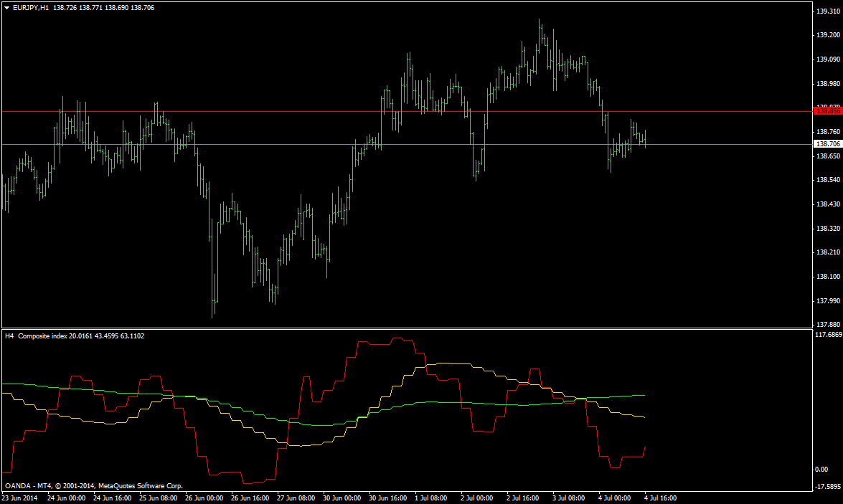Click the triangle arrow beside EURJPY,H1
Screen dimensions: 843x504
[6, 7]
